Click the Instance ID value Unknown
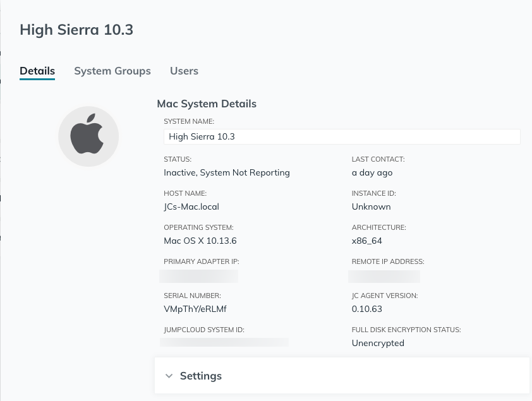Screen dimensions: 532x401 coord(371,206)
